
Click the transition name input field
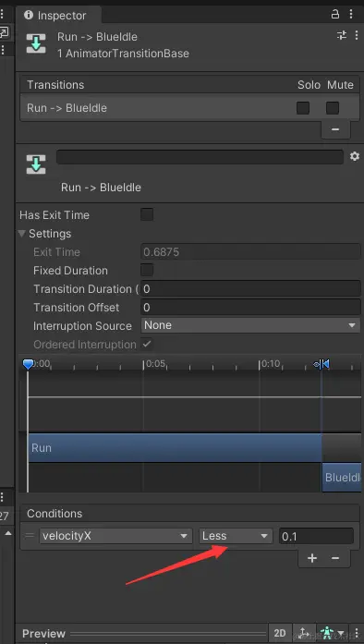coord(200,157)
